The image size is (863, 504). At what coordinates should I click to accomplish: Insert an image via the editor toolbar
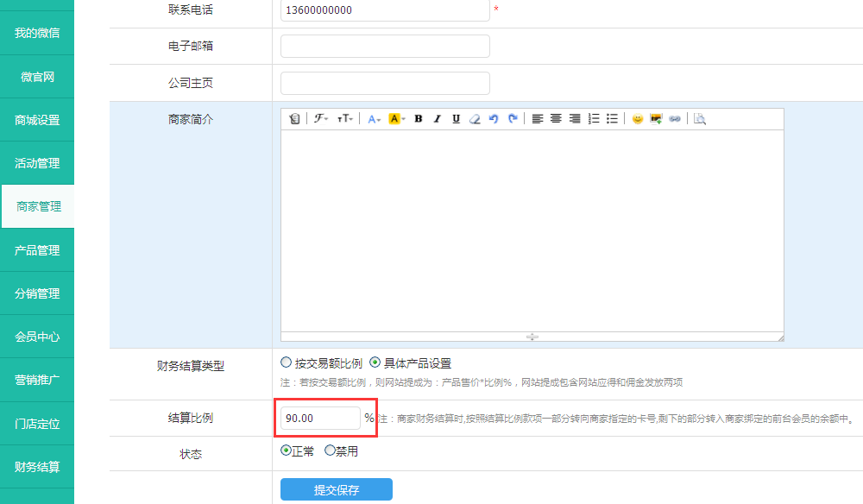click(656, 119)
